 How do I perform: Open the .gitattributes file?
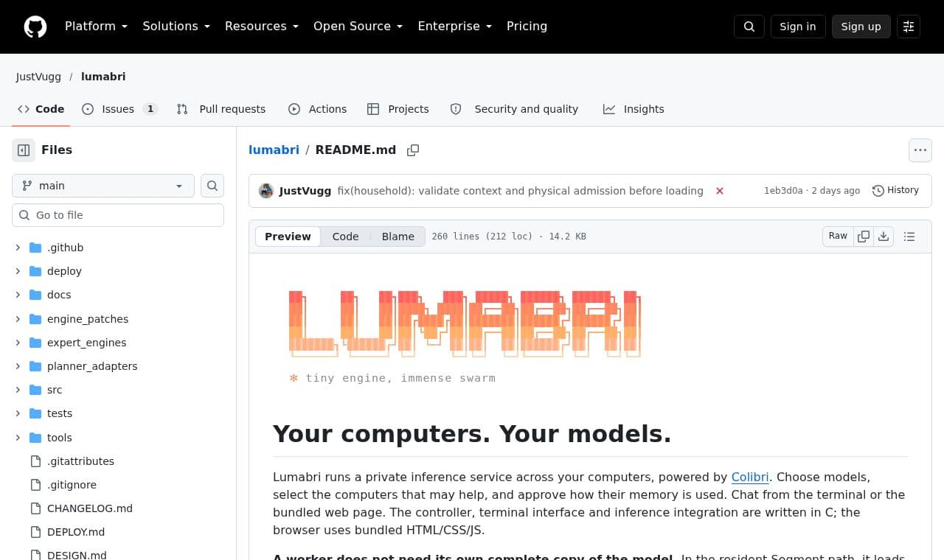click(x=80, y=461)
